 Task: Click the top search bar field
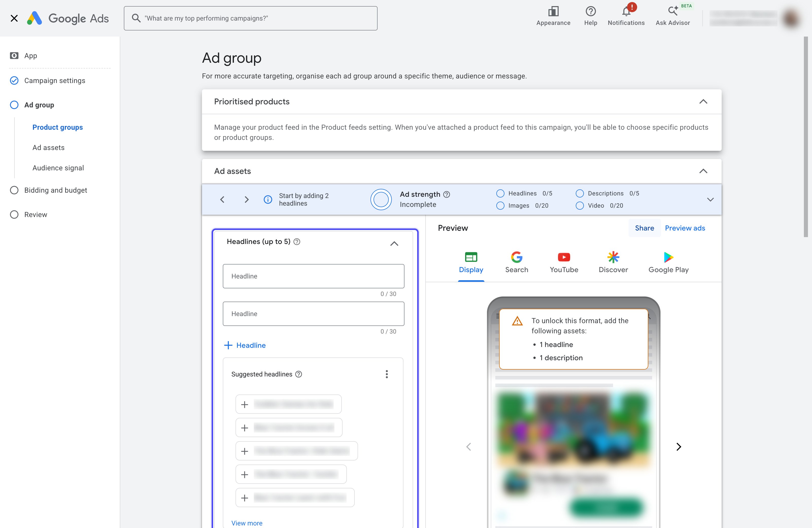(250, 18)
